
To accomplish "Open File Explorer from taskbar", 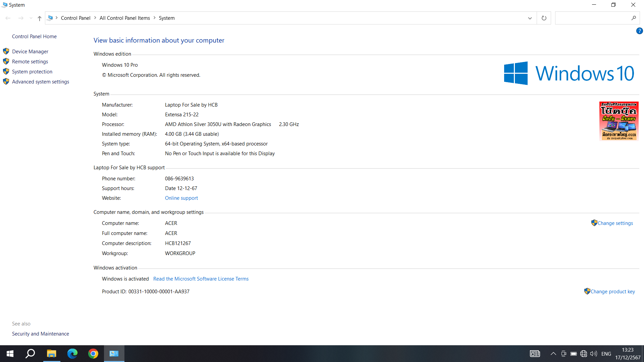I will point(51,354).
